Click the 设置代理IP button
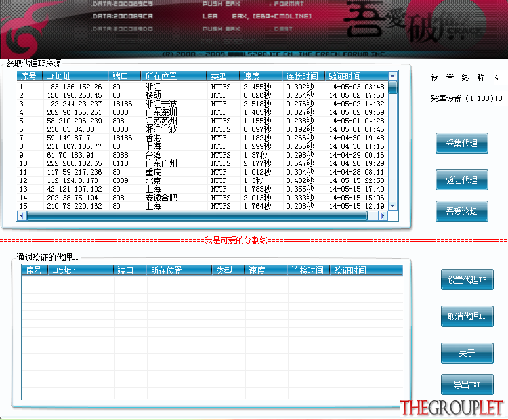 tap(467, 280)
